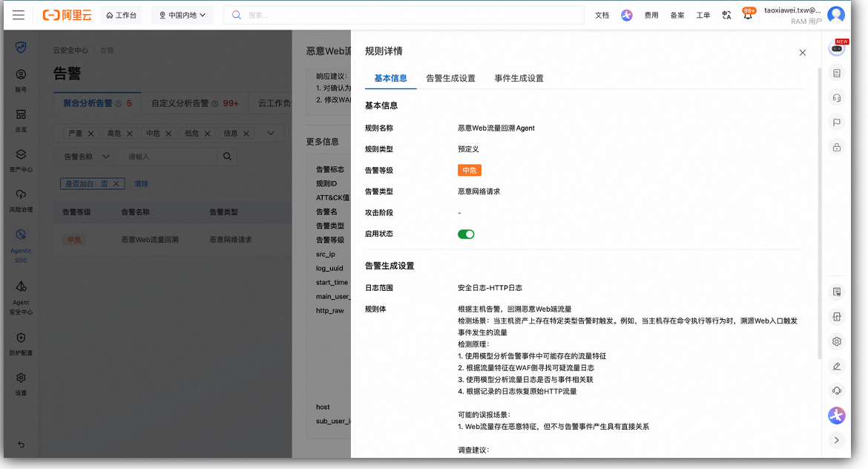This screenshot has width=868, height=469.
Task: Click the language switch icon
Action: tap(726, 15)
